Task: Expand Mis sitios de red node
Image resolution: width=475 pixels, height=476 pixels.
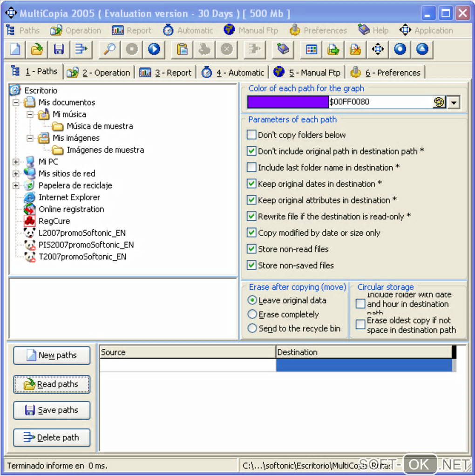Action: (16, 174)
